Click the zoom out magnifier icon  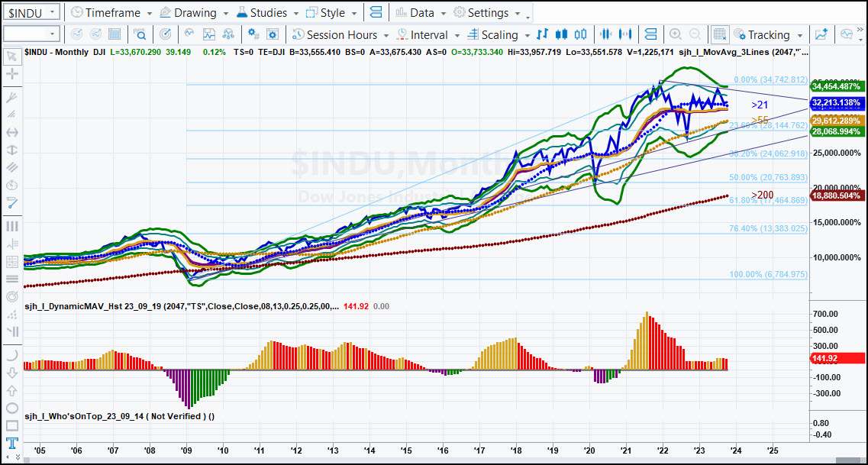pos(695,34)
